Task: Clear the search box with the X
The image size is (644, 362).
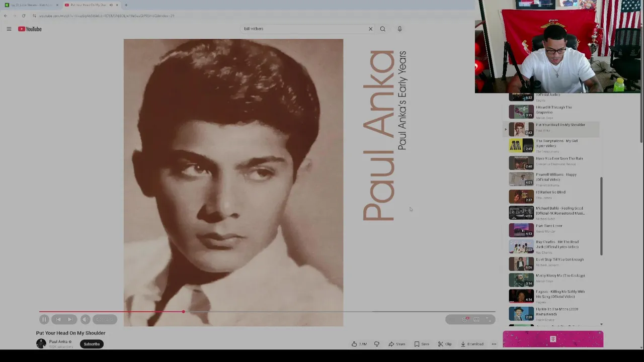Action: pyautogui.click(x=370, y=29)
